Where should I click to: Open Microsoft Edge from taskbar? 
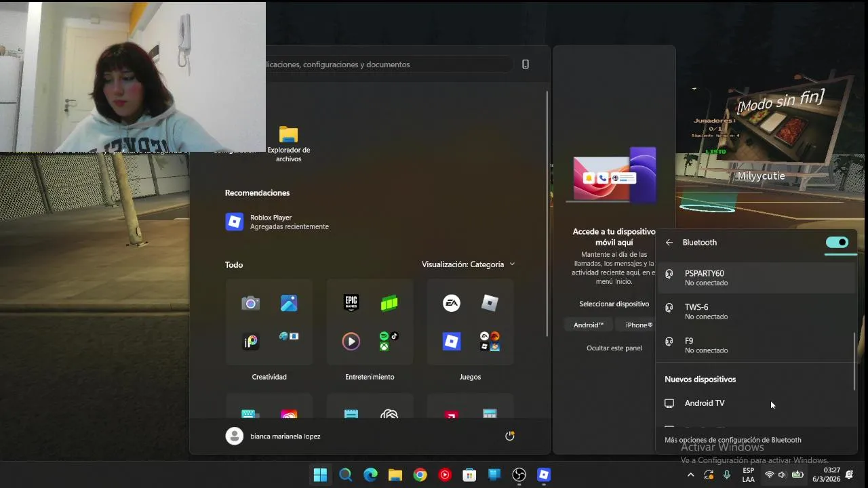click(370, 475)
